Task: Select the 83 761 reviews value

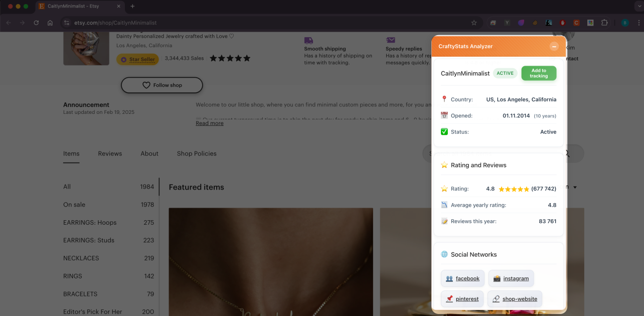Action: click(548, 221)
